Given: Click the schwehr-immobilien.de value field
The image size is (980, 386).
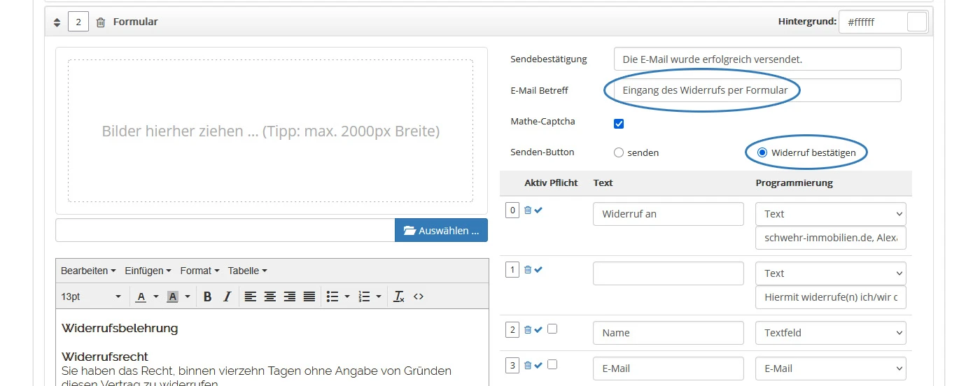Looking at the screenshot, I should pos(831,238).
